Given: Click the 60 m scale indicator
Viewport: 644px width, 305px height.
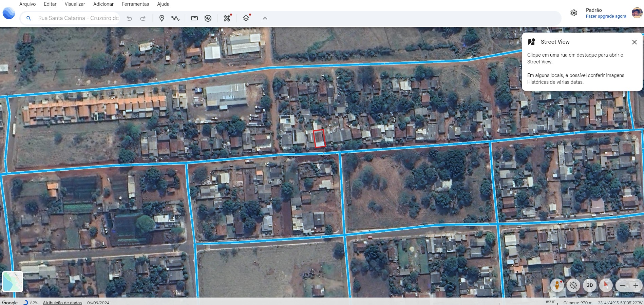Looking at the screenshot, I should (551, 302).
